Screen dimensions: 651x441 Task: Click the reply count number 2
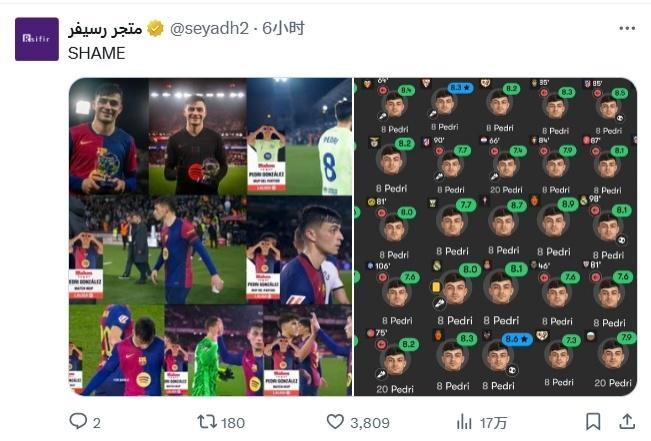click(97, 423)
